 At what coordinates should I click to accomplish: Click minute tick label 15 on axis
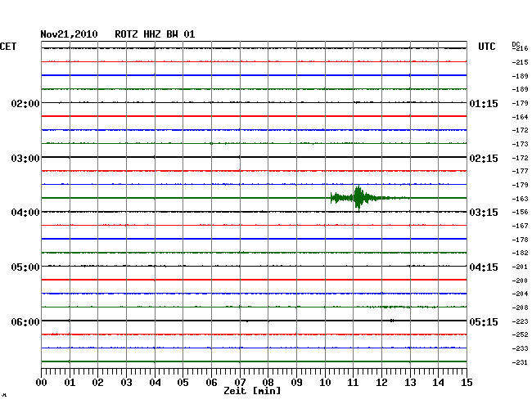(x=467, y=383)
